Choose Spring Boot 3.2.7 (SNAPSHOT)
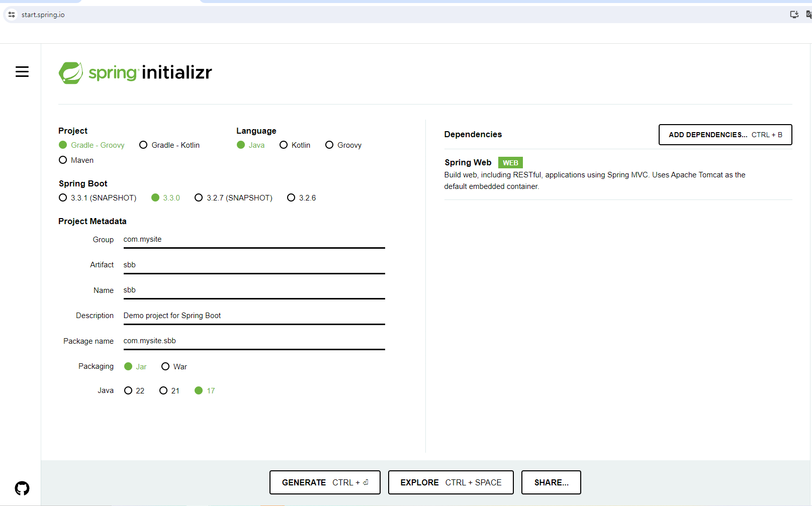This screenshot has width=812, height=506. [233, 198]
